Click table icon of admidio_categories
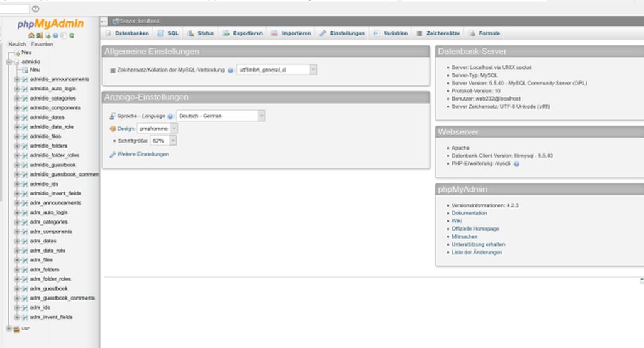The width and height of the screenshot is (644, 348). tap(25, 99)
